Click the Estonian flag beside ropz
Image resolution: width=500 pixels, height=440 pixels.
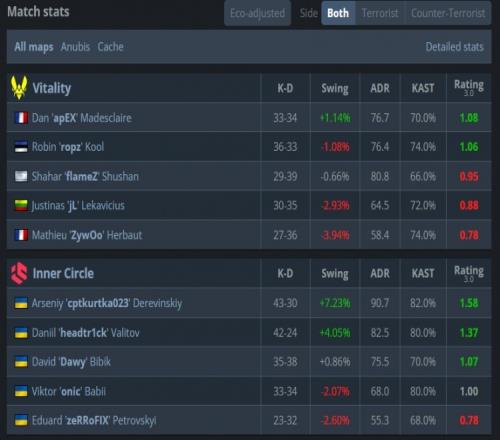(21, 147)
